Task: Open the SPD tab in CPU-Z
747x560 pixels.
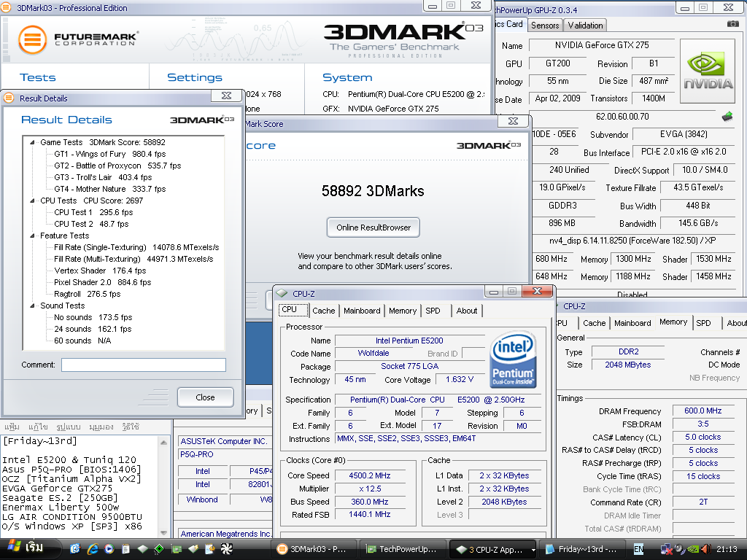Action: pos(433,311)
